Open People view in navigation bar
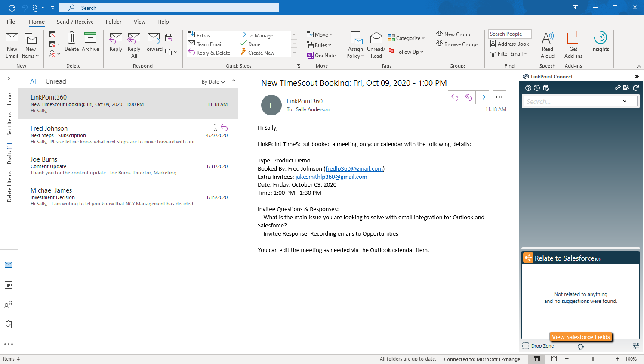 9,305
